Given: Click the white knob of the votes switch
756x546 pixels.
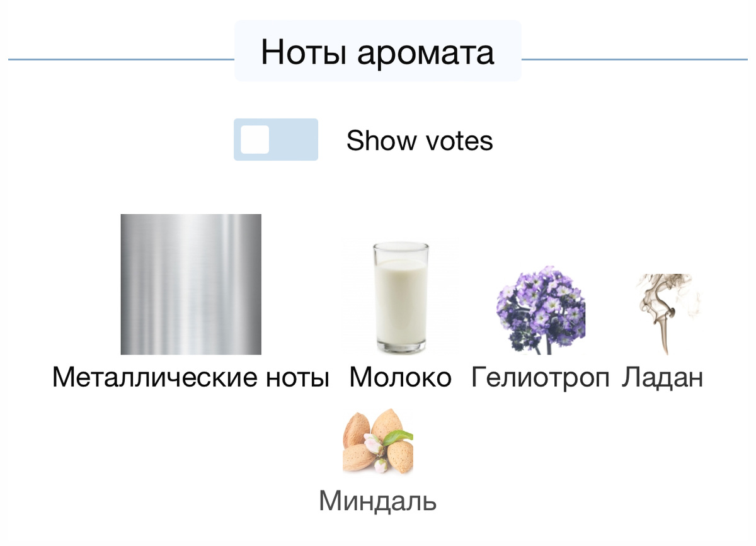Looking at the screenshot, I should [255, 140].
